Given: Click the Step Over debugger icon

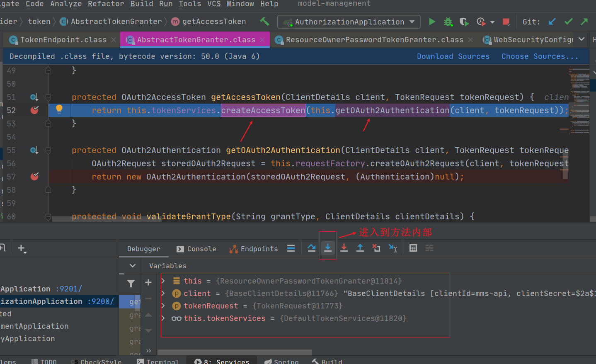Looking at the screenshot, I should point(312,248).
